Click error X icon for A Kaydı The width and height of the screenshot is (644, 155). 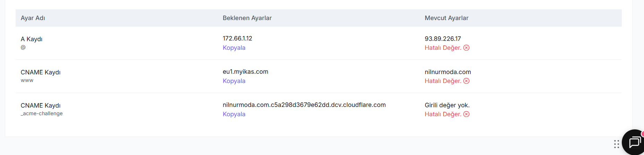tap(466, 48)
